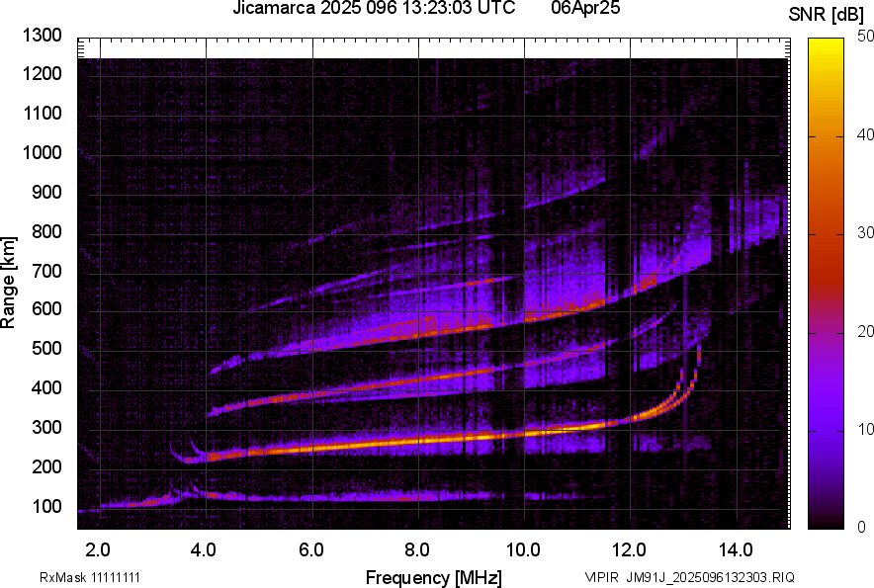Click the frequency tick label '10.0'

pyautogui.click(x=523, y=550)
